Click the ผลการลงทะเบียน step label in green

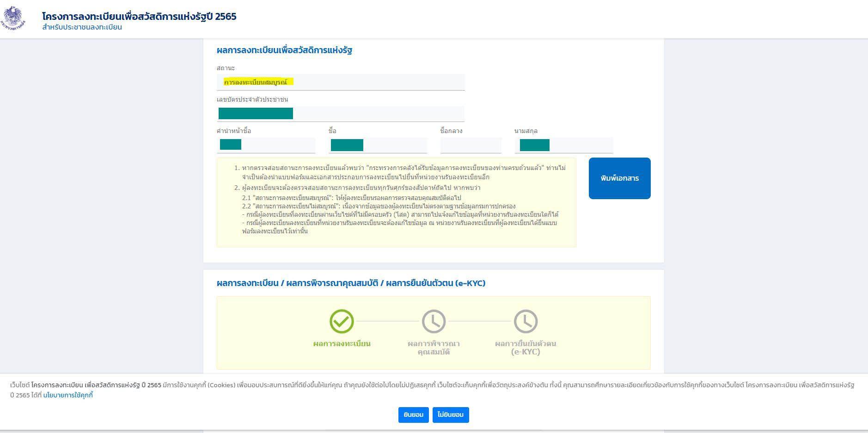342,343
